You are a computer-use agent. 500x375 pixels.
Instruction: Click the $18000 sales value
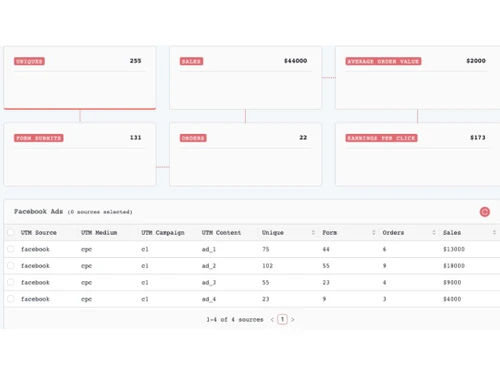tap(454, 266)
